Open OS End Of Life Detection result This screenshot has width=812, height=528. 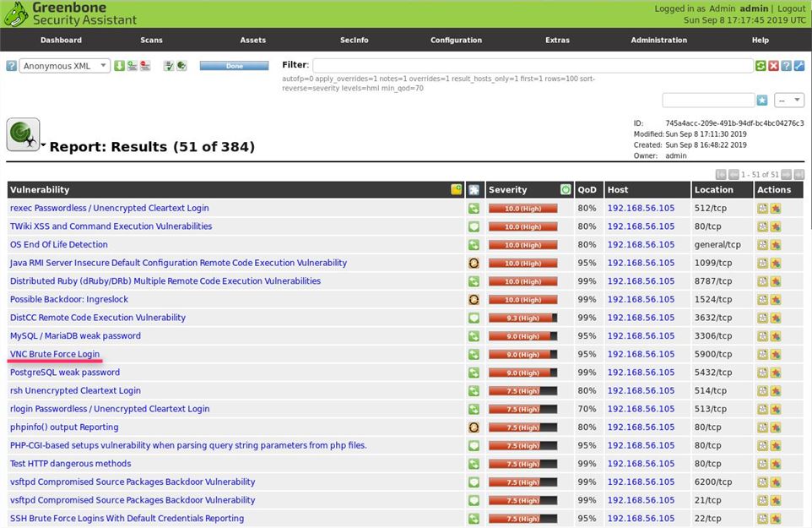pos(59,244)
